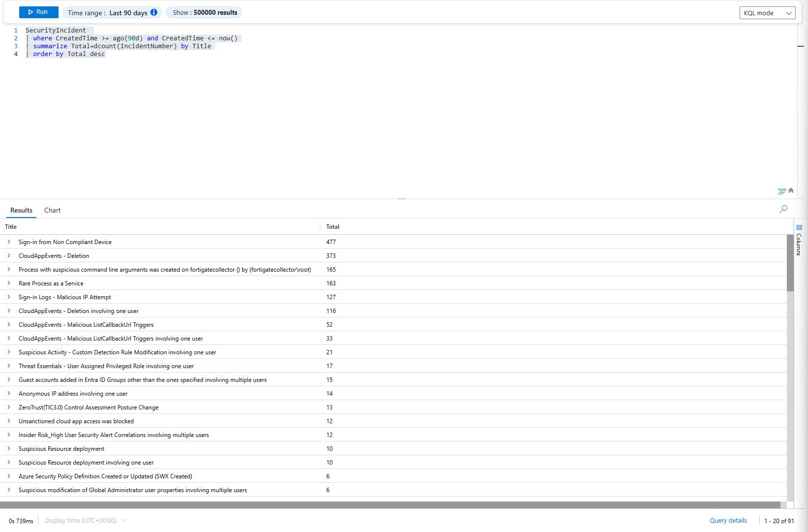Expand the Sign-in from Non Compliant Device row
Image resolution: width=808 pixels, height=532 pixels.
pyautogui.click(x=9, y=242)
